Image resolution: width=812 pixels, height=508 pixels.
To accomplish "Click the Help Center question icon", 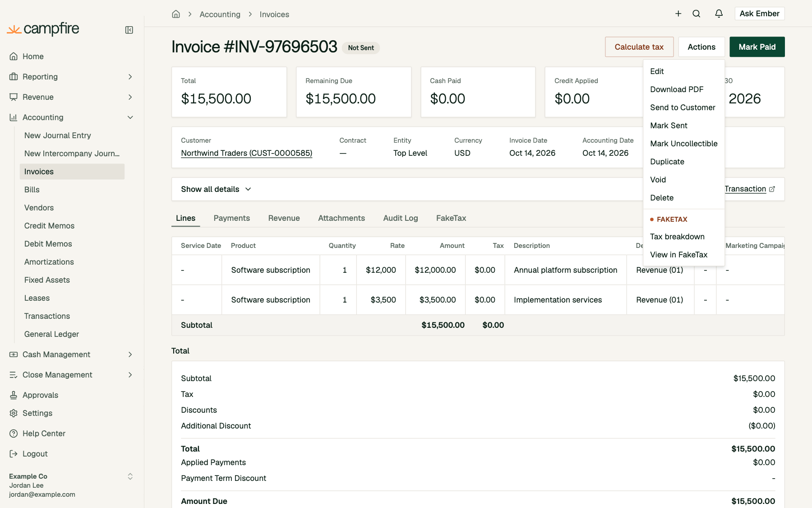I will pyautogui.click(x=14, y=433).
